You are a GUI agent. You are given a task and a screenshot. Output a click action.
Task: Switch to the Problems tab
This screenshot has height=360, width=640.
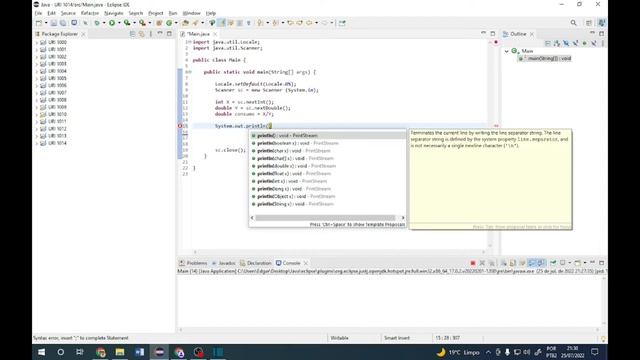pos(193,263)
